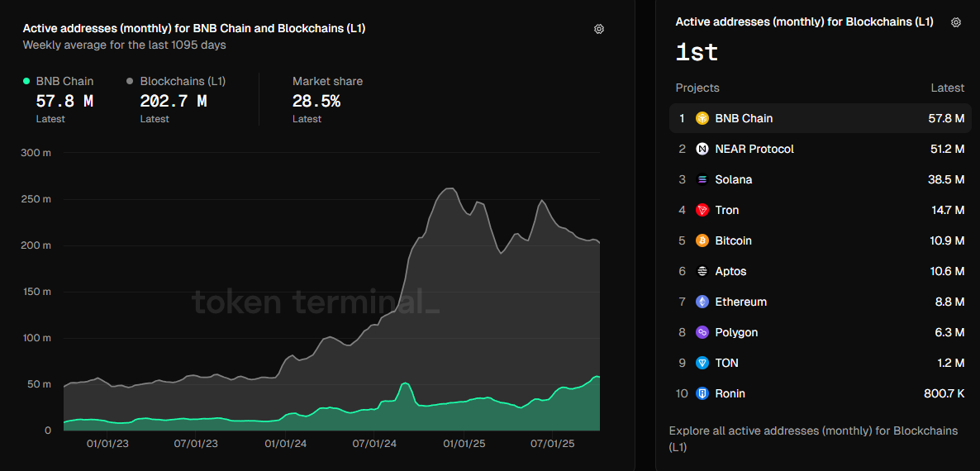Click the Polygon logo icon

(x=702, y=332)
